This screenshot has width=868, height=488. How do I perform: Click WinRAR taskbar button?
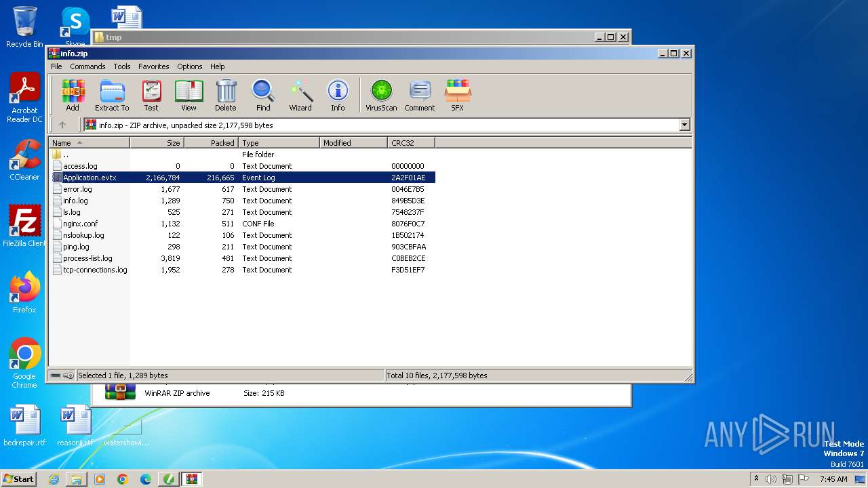[x=191, y=479]
